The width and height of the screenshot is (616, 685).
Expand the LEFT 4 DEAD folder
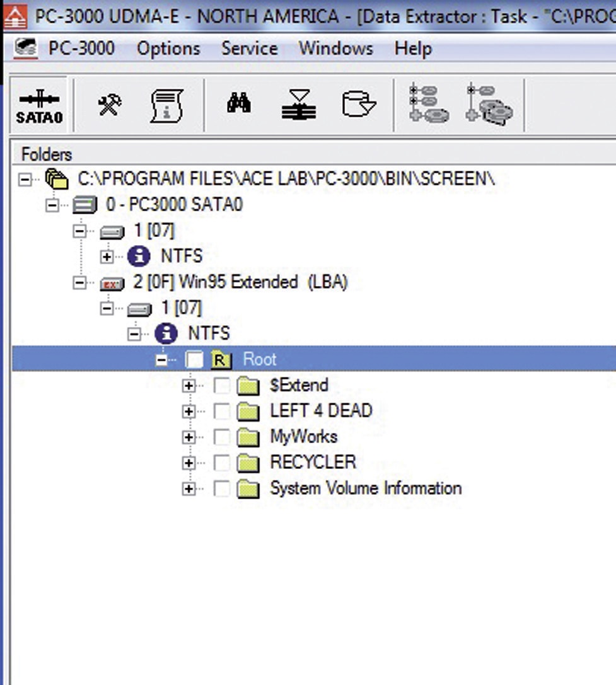pyautogui.click(x=189, y=412)
